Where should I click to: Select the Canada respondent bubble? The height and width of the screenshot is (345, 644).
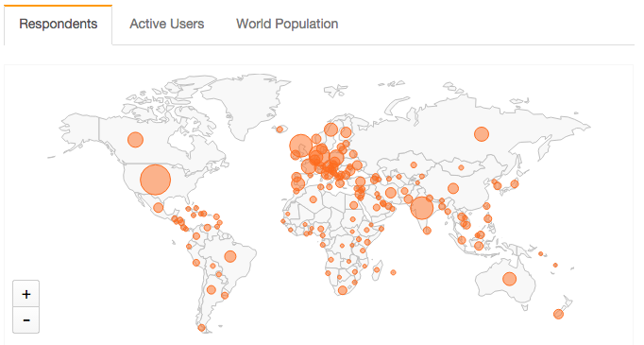tap(135, 140)
